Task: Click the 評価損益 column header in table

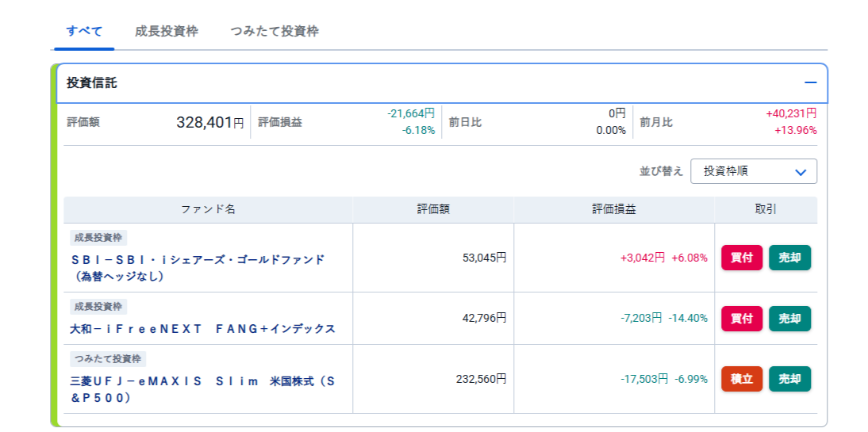Action: 614,209
